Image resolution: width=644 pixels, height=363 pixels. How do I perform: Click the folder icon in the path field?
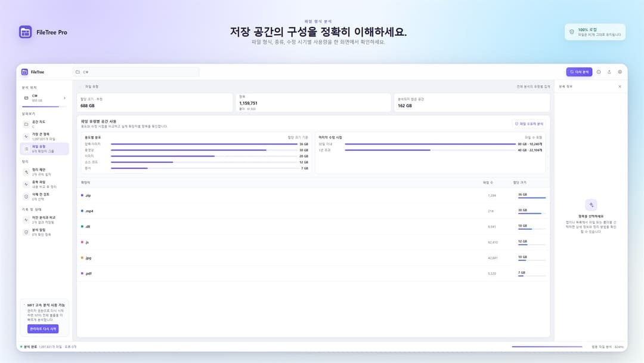pos(78,72)
